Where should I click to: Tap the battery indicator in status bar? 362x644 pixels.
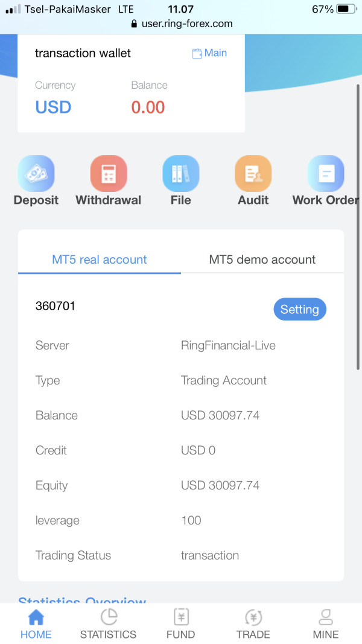click(x=347, y=9)
